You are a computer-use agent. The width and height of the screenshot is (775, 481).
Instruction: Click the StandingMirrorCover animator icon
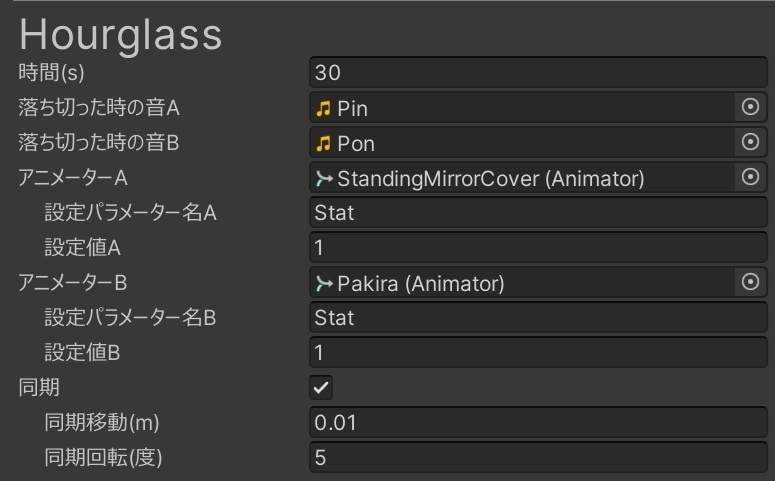click(x=323, y=179)
